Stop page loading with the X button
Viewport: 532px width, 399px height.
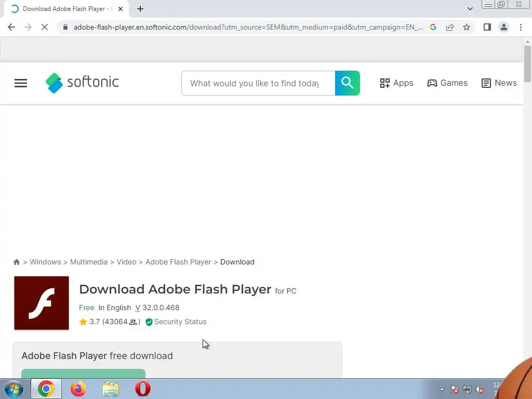click(45, 27)
